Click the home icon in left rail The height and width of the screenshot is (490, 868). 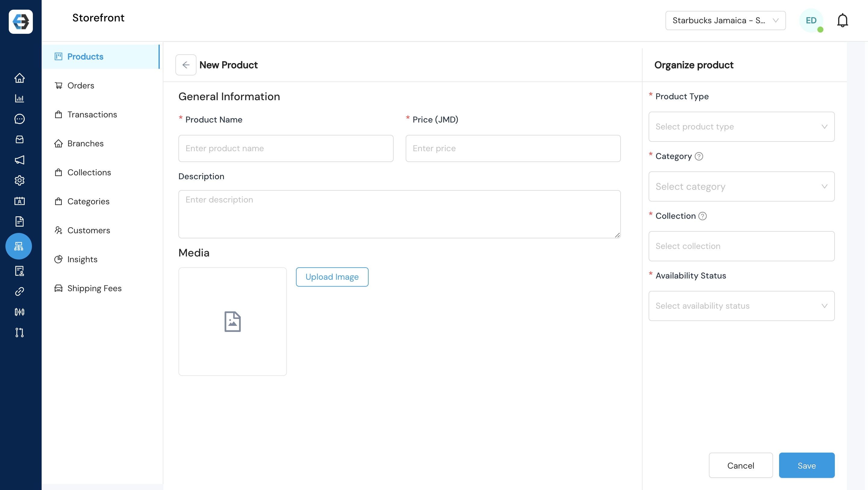click(x=19, y=78)
